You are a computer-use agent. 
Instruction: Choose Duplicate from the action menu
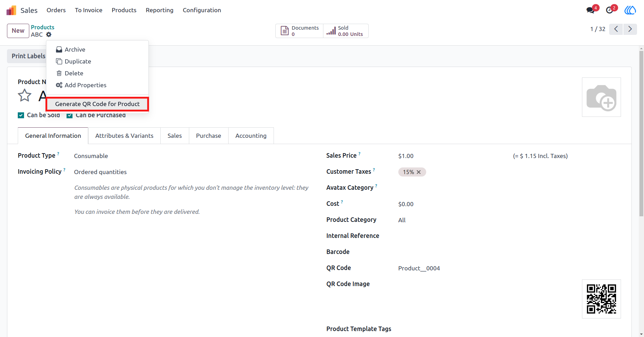[98, 61]
